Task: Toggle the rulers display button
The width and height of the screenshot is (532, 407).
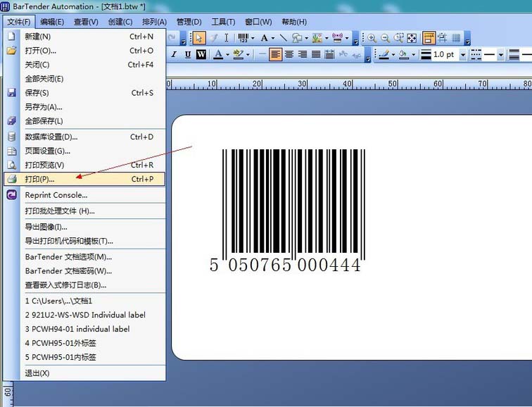Action: click(x=429, y=38)
